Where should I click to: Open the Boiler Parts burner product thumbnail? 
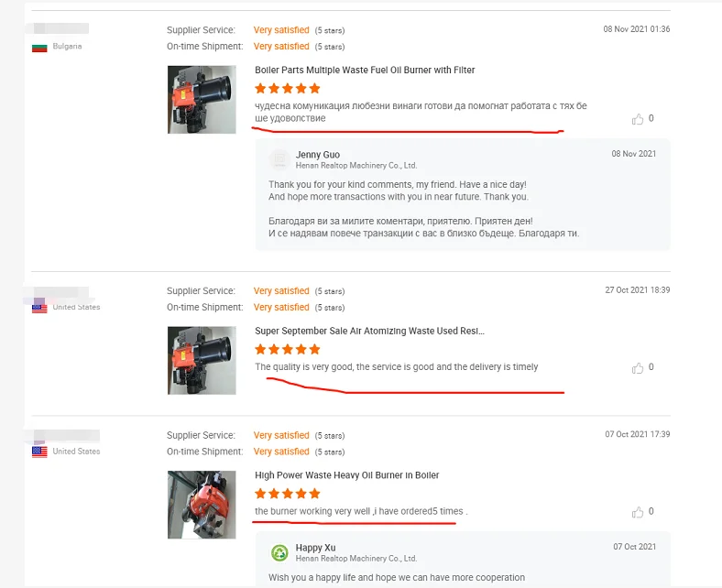click(202, 100)
